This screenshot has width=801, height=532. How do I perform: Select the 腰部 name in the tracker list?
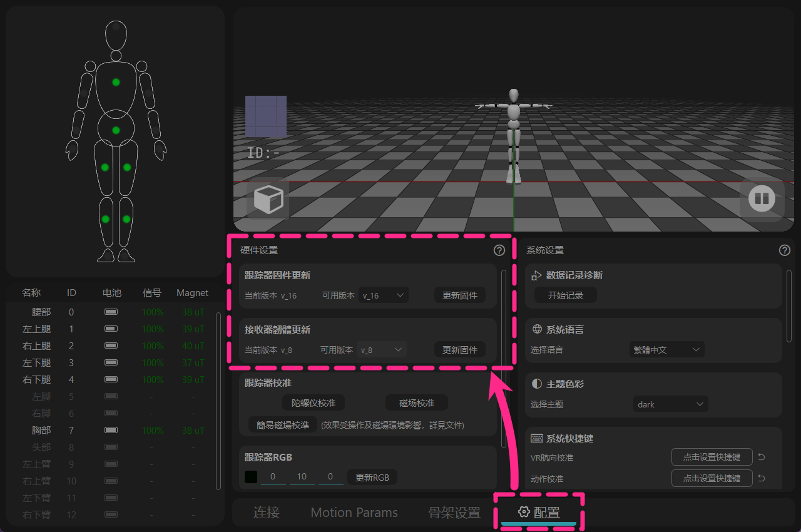coord(41,312)
